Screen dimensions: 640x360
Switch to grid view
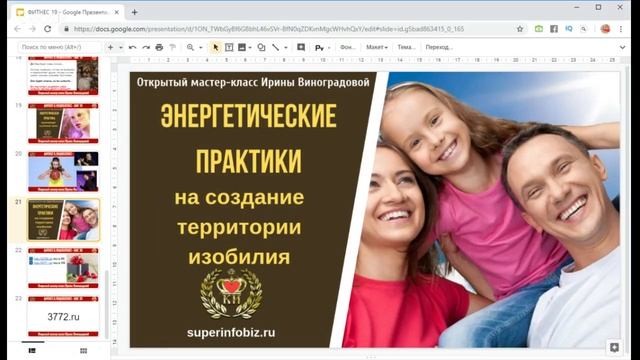click(84, 351)
